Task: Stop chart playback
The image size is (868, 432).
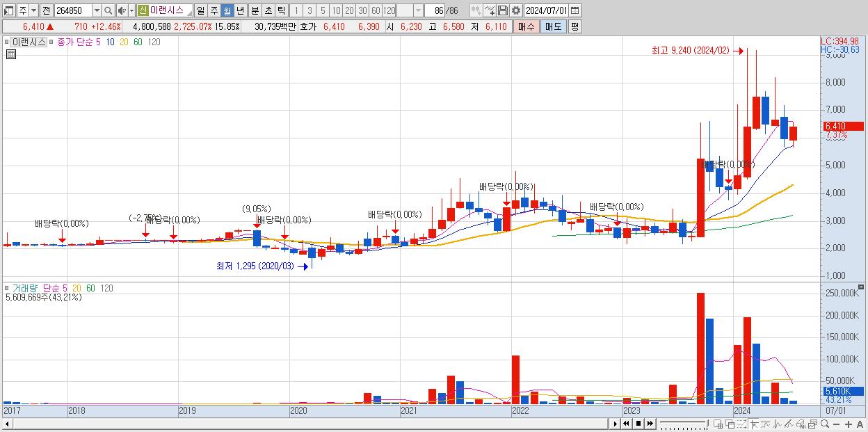Action: point(638,424)
